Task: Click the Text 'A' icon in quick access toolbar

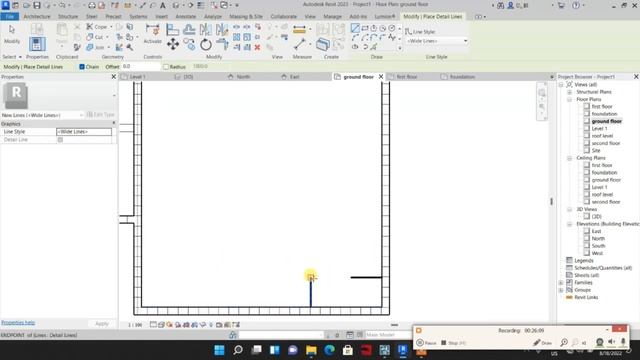Action: (x=162, y=5)
